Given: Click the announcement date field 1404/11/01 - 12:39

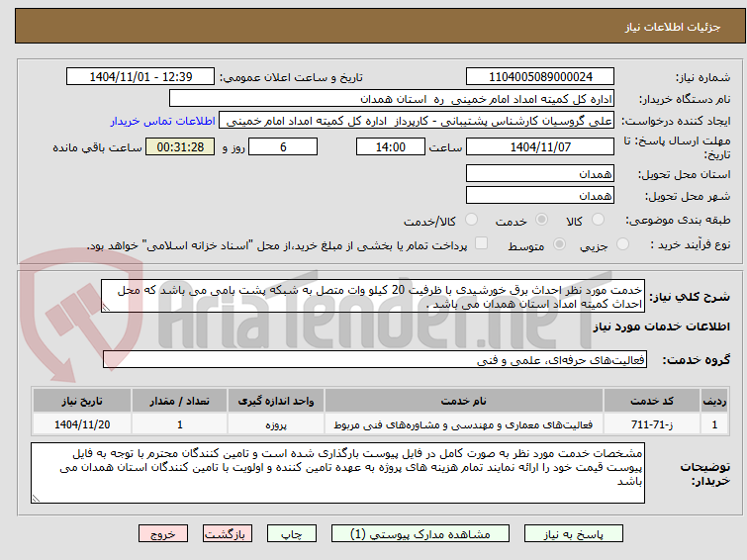Looking at the screenshot, I should (x=140, y=77).
